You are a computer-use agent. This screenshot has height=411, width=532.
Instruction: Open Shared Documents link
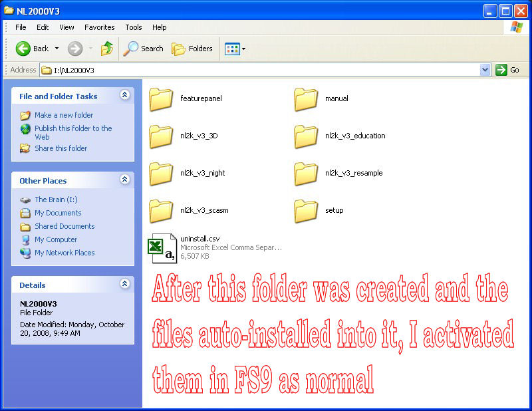pyautogui.click(x=65, y=226)
